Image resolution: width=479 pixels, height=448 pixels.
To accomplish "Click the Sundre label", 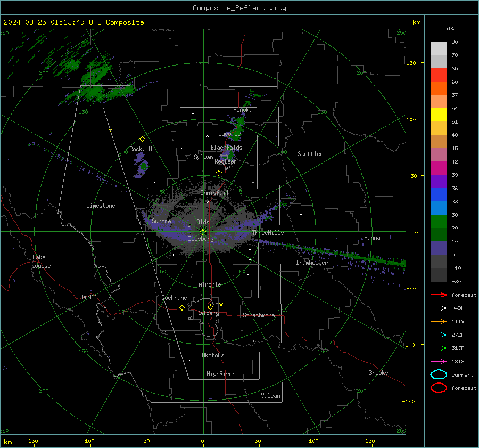I will tap(161, 221).
